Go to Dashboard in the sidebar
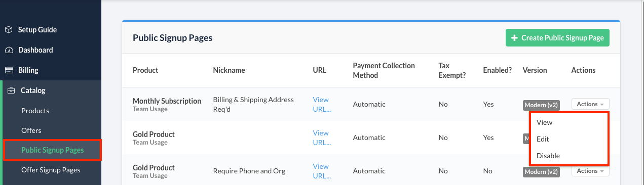The image size is (644, 185). click(35, 50)
